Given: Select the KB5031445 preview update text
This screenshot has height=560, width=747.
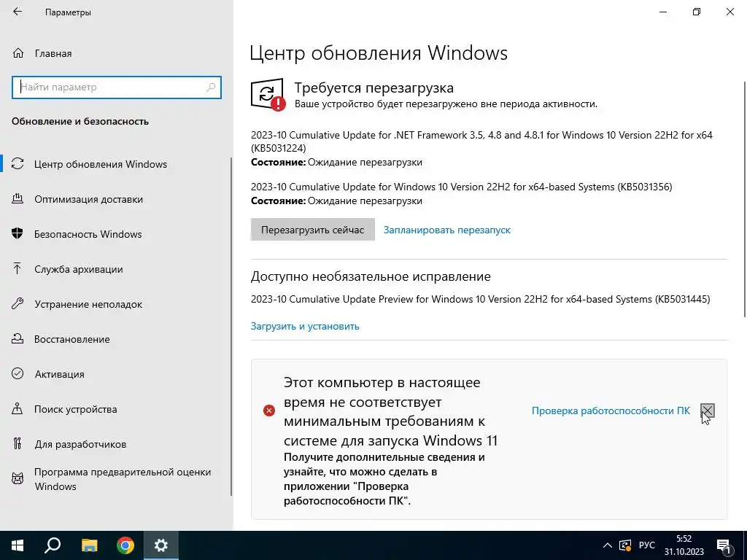Looking at the screenshot, I should [480, 299].
